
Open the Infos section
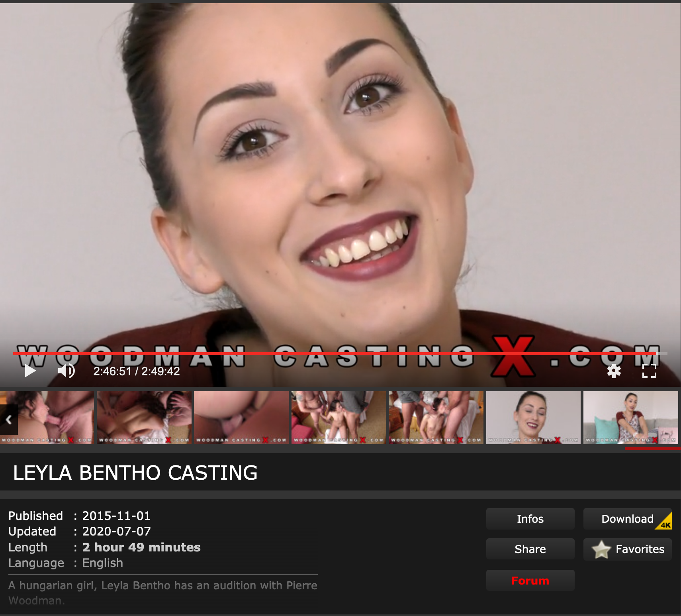click(530, 519)
